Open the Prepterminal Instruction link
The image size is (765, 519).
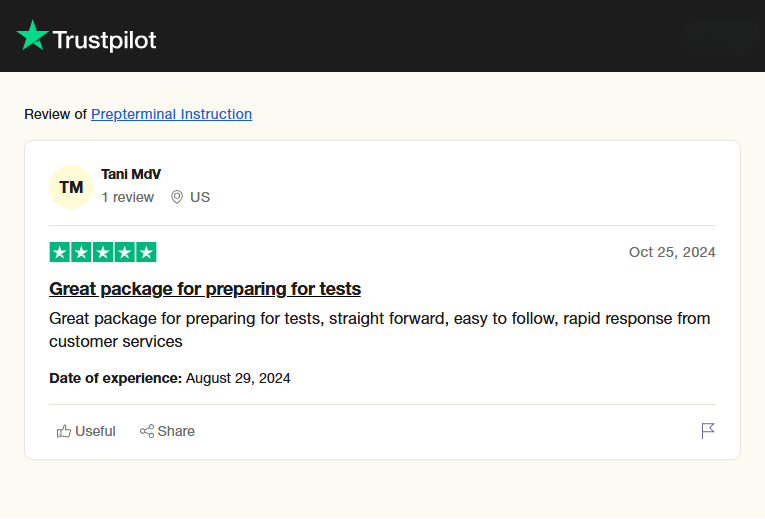(x=171, y=114)
